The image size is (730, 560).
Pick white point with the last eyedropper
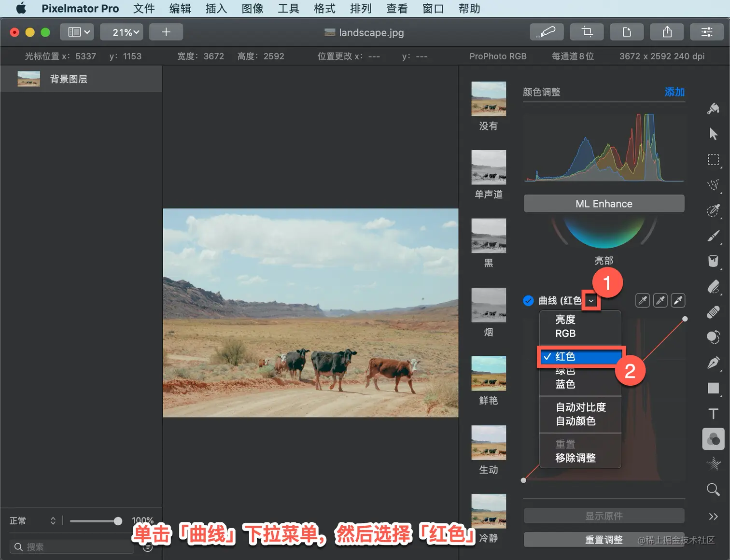[x=678, y=301]
